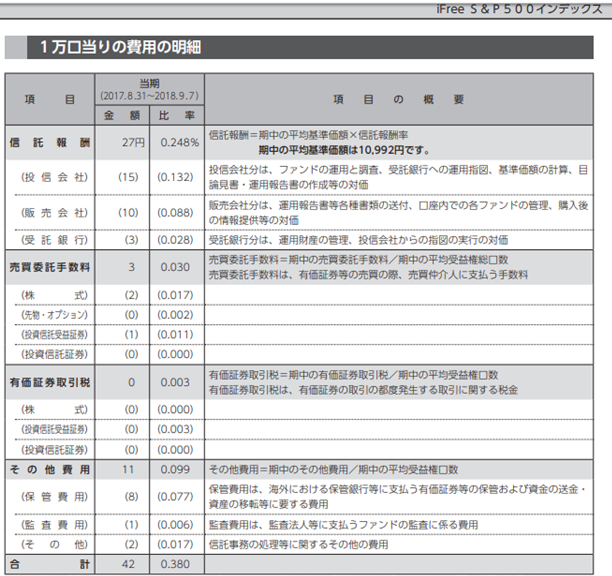Viewport: 612px width, 576px height.
Task: Click the '(その他)' row label
Action: coord(54,544)
